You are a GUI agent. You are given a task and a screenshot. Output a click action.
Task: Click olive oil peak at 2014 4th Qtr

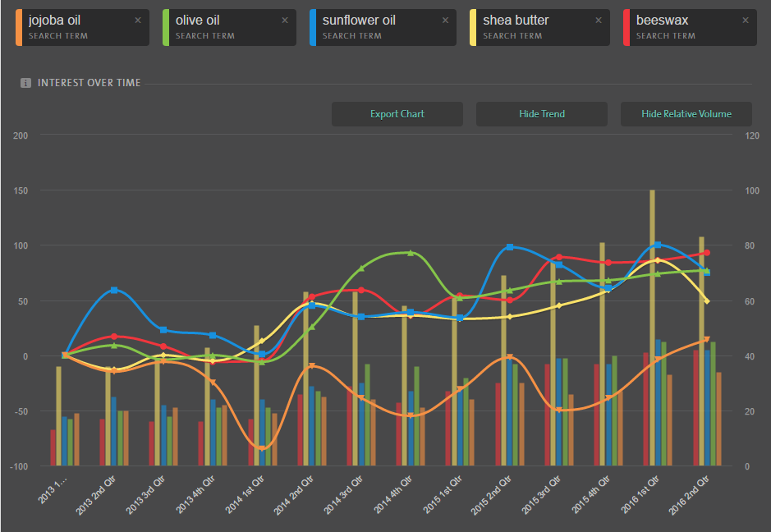pos(411,253)
